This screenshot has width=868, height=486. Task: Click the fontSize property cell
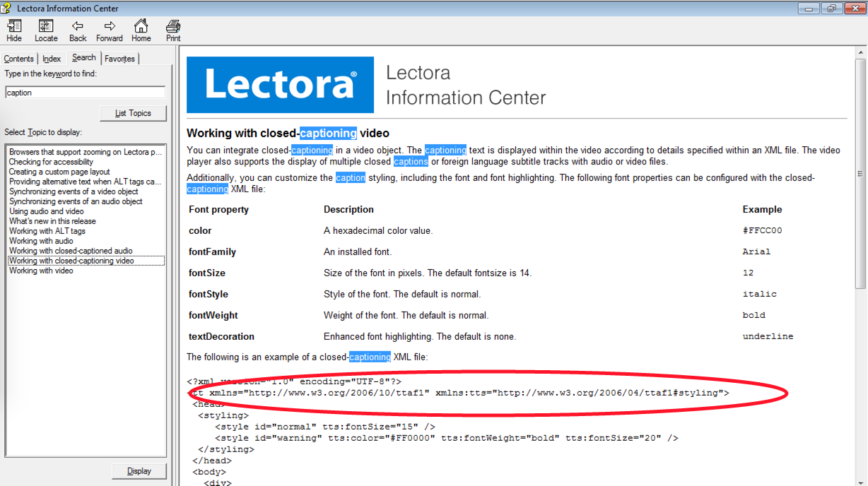click(207, 273)
